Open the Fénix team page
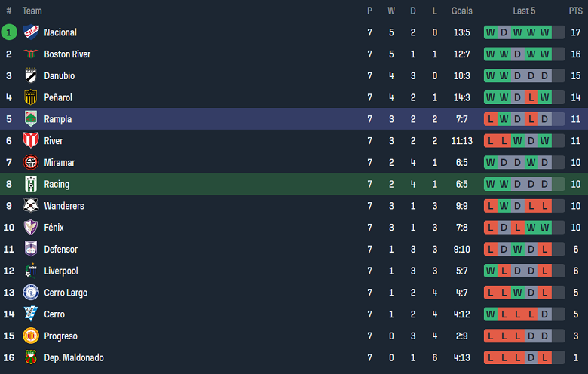Image resolution: width=588 pixels, height=374 pixels. tap(54, 228)
